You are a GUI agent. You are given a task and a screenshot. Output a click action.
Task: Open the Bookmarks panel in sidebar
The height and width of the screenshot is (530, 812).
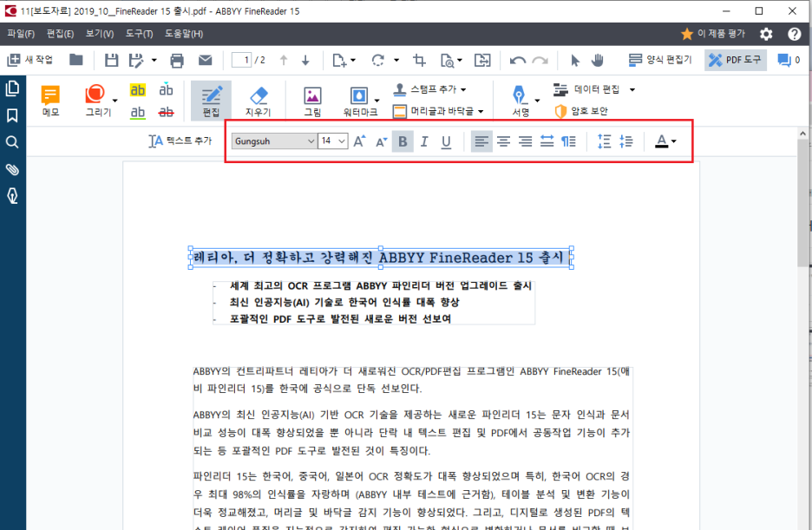12,115
